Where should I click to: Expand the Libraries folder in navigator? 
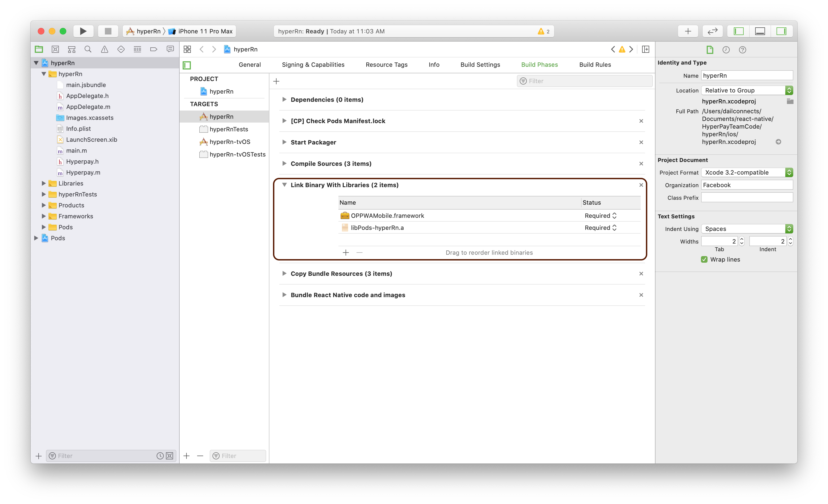44,183
